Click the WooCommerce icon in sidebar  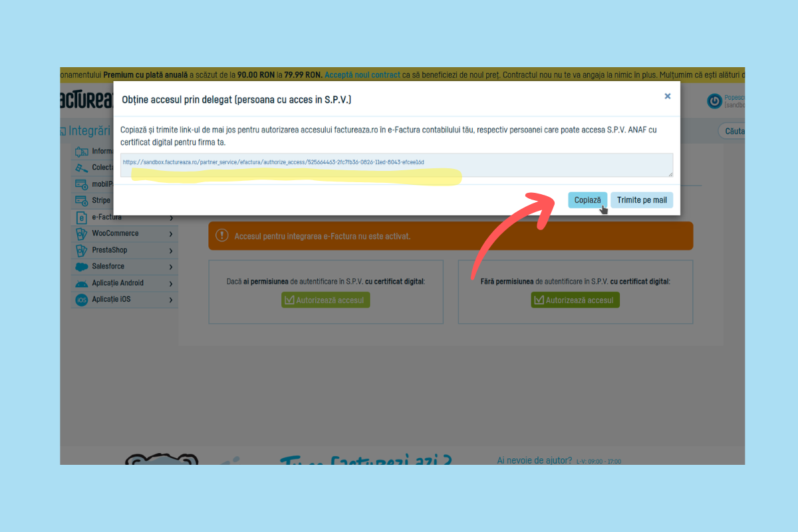[82, 234]
